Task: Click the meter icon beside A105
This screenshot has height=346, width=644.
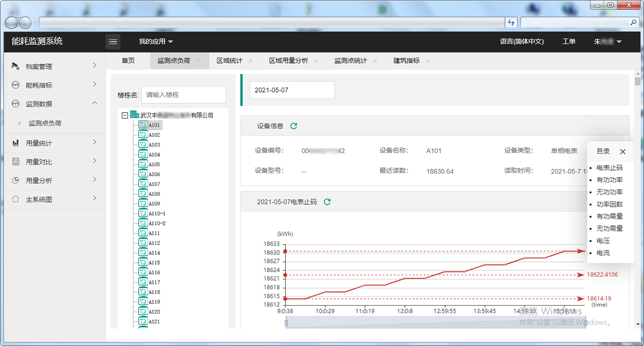Action: [x=143, y=164]
